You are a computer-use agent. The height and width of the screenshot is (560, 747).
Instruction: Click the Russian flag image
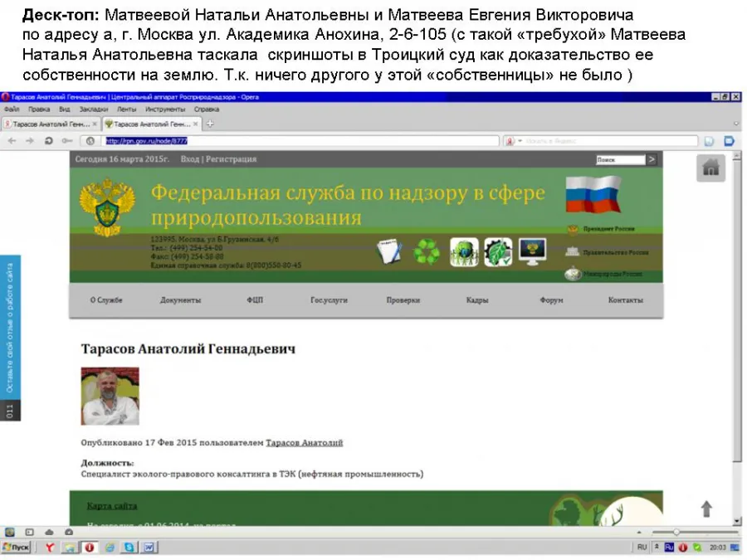[x=593, y=194]
